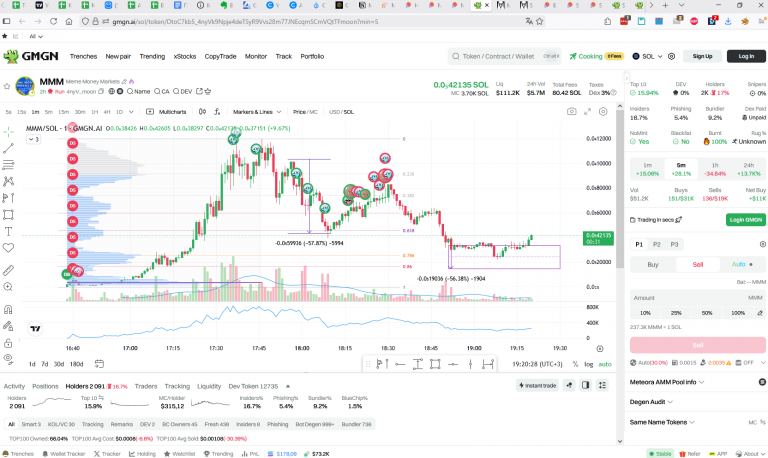Set sell amount to 50%

click(707, 313)
